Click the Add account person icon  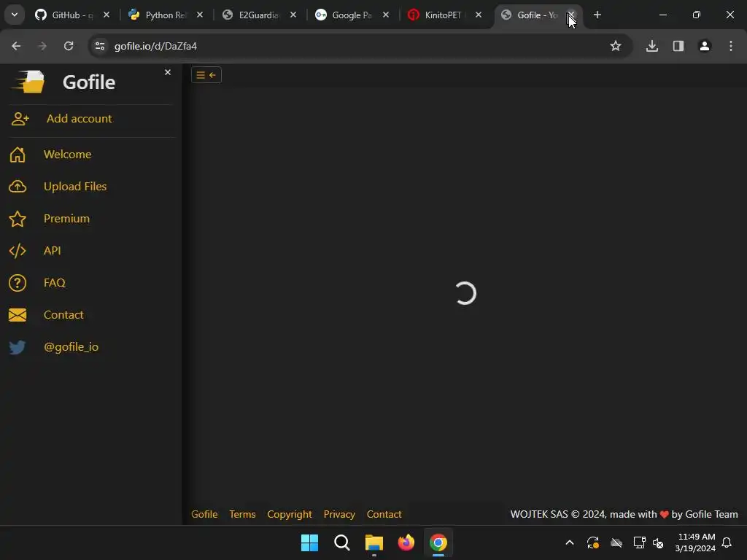[x=20, y=119]
